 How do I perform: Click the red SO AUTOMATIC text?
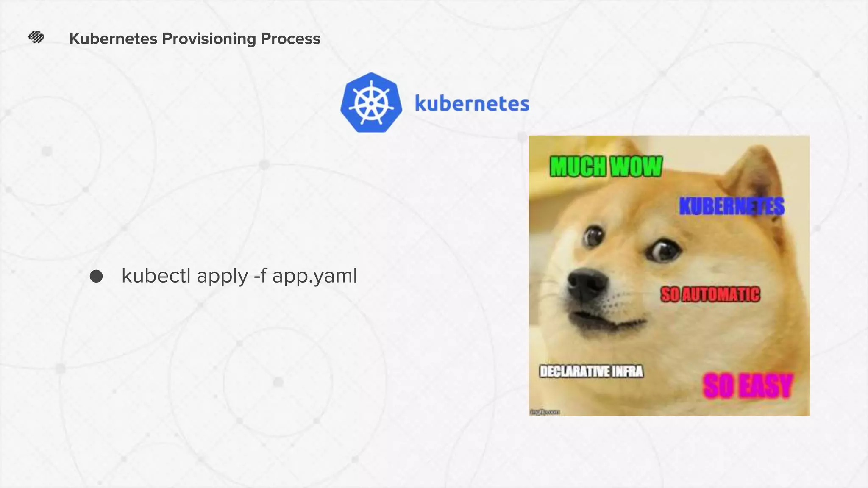pyautogui.click(x=710, y=294)
